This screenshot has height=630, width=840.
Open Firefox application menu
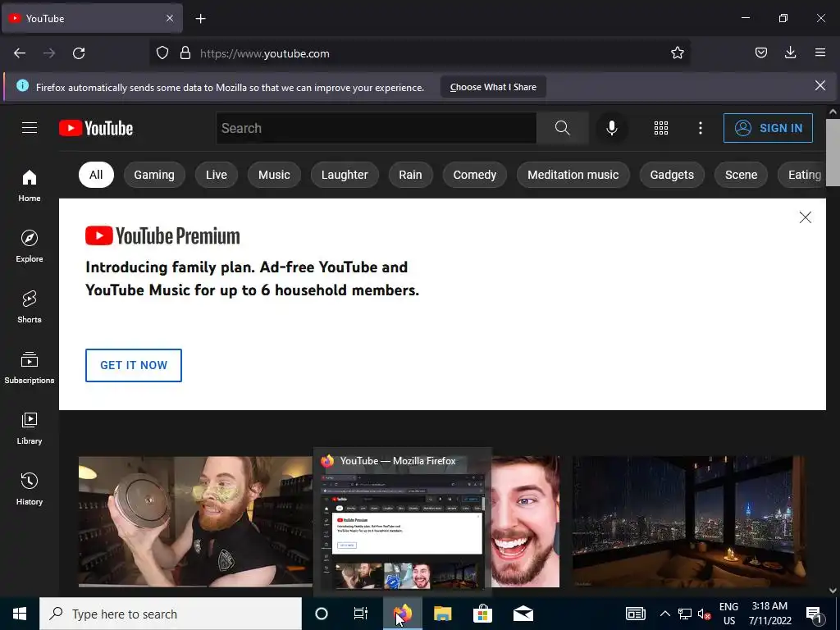[x=820, y=53]
